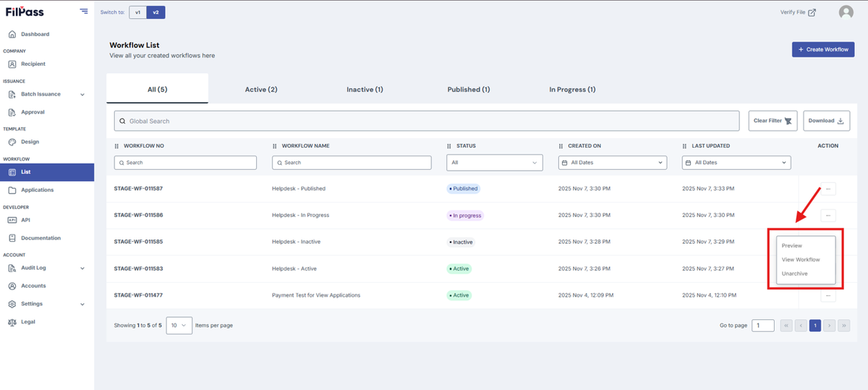
Task: Open Recipient page in sidebar
Action: (x=33, y=64)
